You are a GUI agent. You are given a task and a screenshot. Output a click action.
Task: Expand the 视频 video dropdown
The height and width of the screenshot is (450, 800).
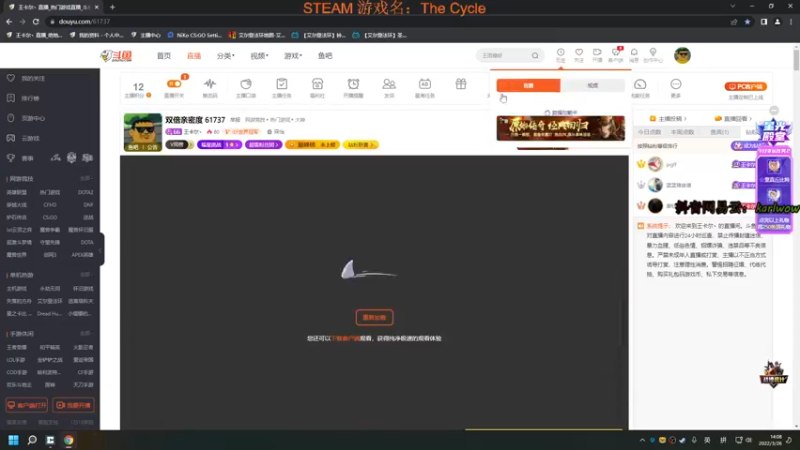pyautogui.click(x=259, y=56)
